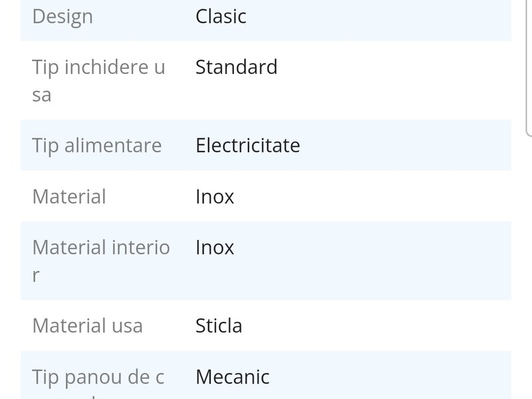Select the Sticla value text
Screen dimensions: 532x399
click(x=219, y=326)
